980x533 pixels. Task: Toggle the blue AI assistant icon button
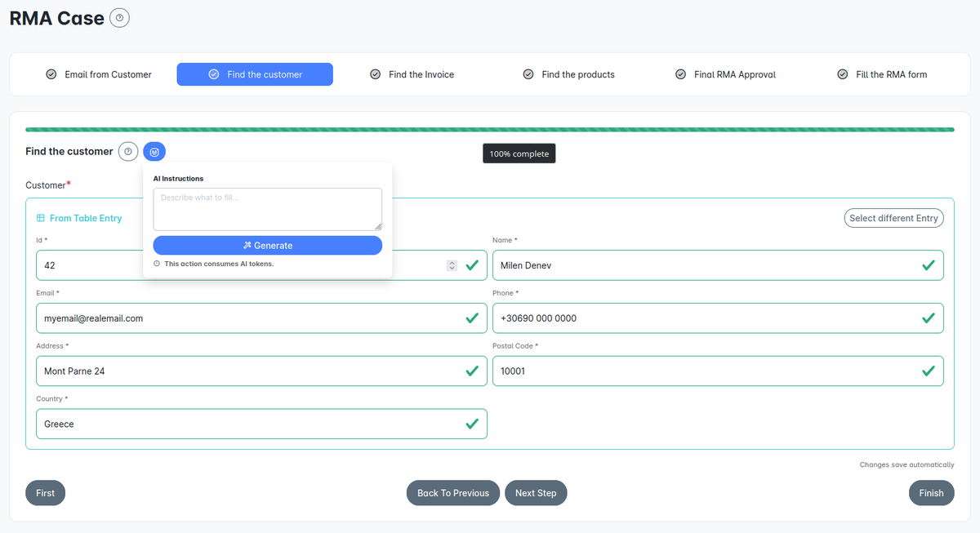(154, 151)
